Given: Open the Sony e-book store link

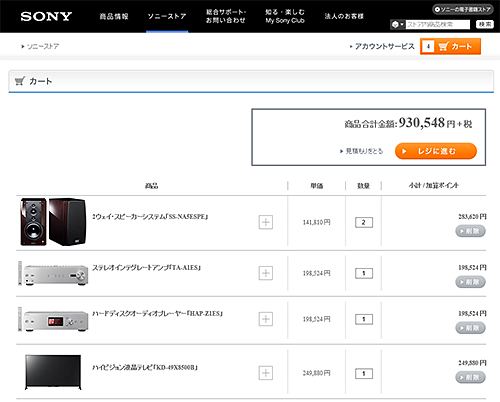Looking at the screenshot, I should 463,9.
